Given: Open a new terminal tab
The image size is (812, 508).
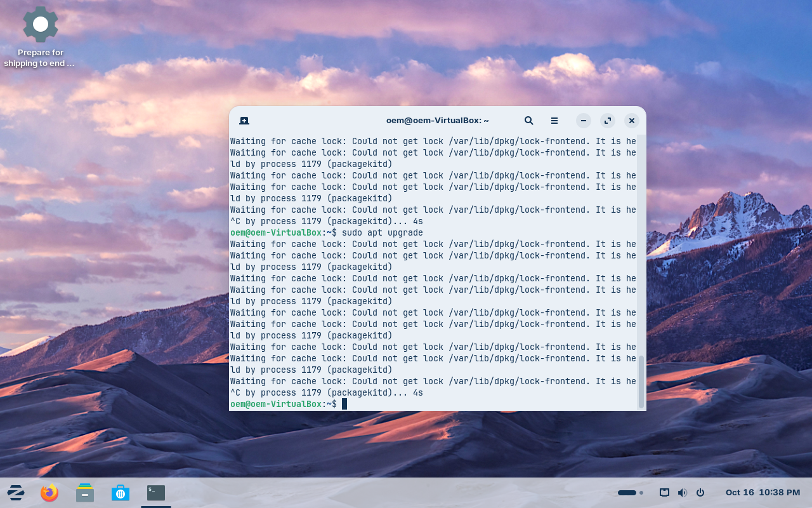Looking at the screenshot, I should (244, 121).
